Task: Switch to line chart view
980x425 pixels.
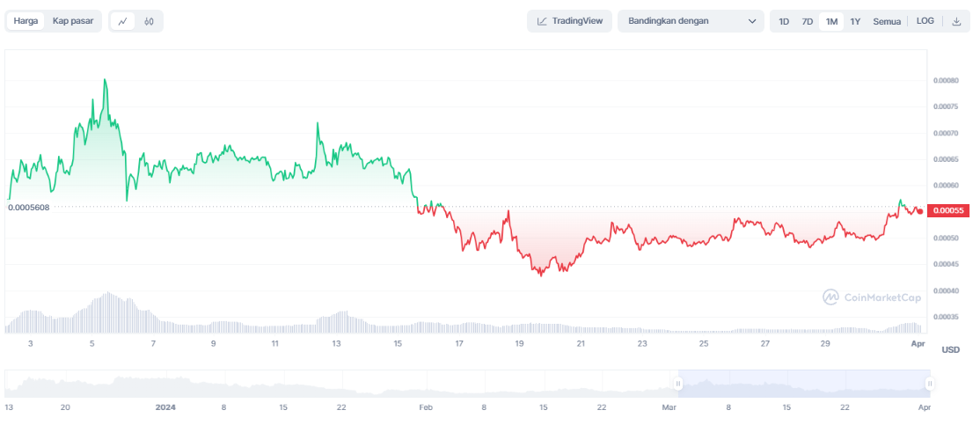Action: coord(123,21)
